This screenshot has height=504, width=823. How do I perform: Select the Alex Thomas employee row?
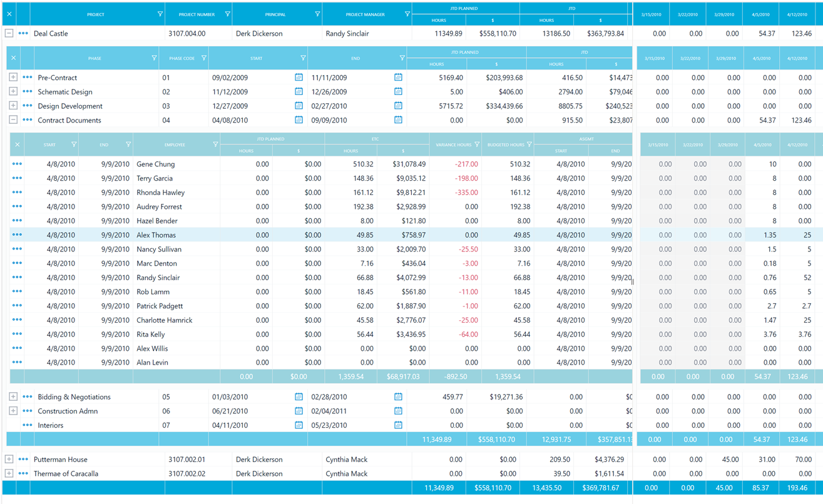click(156, 235)
